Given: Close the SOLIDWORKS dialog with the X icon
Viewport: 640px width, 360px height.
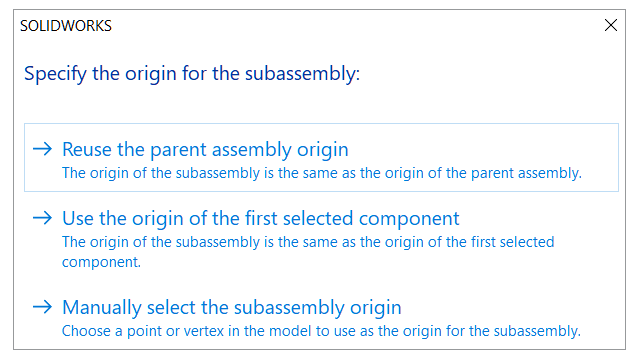Looking at the screenshot, I should click(611, 25).
